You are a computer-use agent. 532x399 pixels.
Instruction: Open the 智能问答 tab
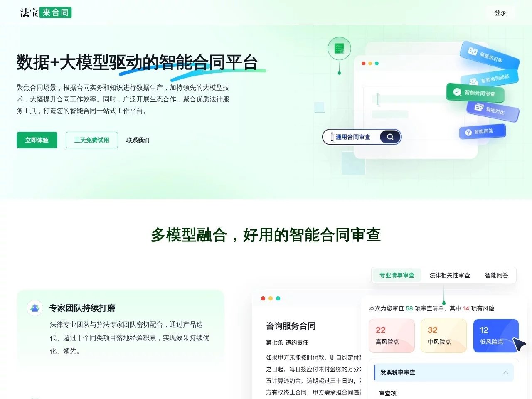point(496,275)
